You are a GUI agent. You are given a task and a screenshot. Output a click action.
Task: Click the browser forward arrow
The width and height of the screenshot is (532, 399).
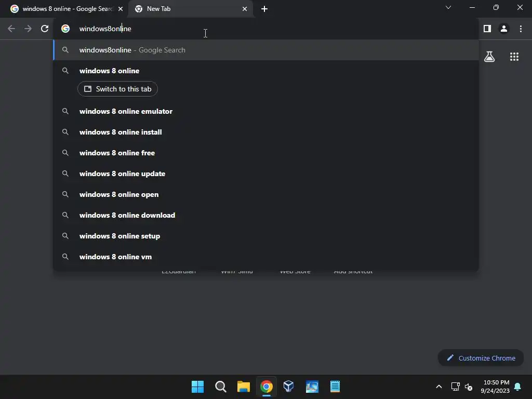(28, 29)
